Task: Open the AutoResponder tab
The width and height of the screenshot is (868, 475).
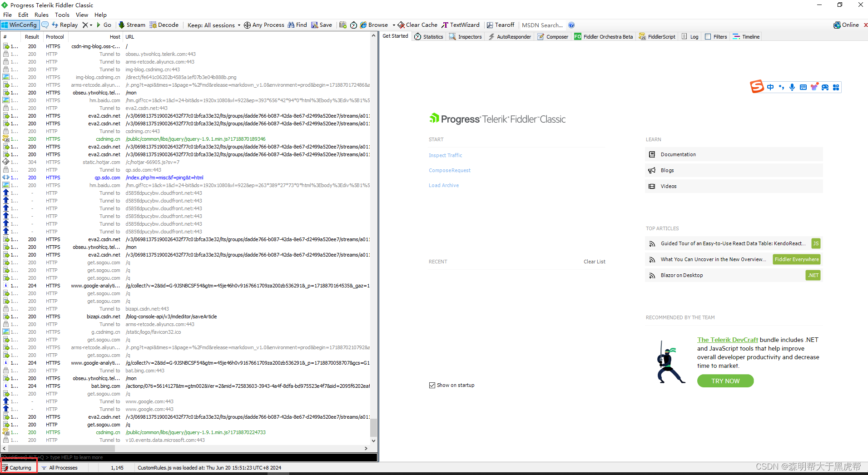Action: [509, 37]
